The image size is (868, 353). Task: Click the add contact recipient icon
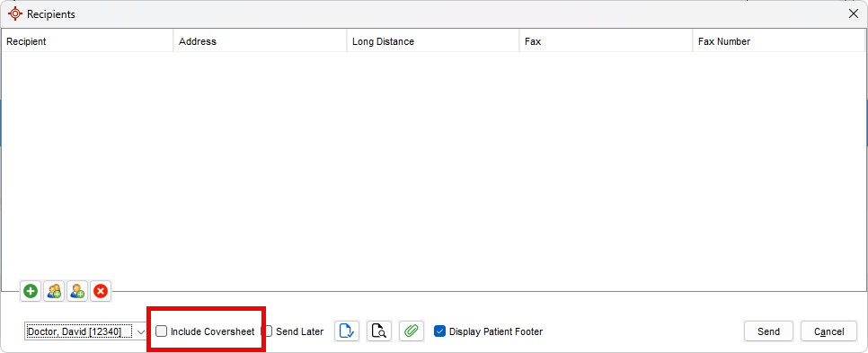54,291
